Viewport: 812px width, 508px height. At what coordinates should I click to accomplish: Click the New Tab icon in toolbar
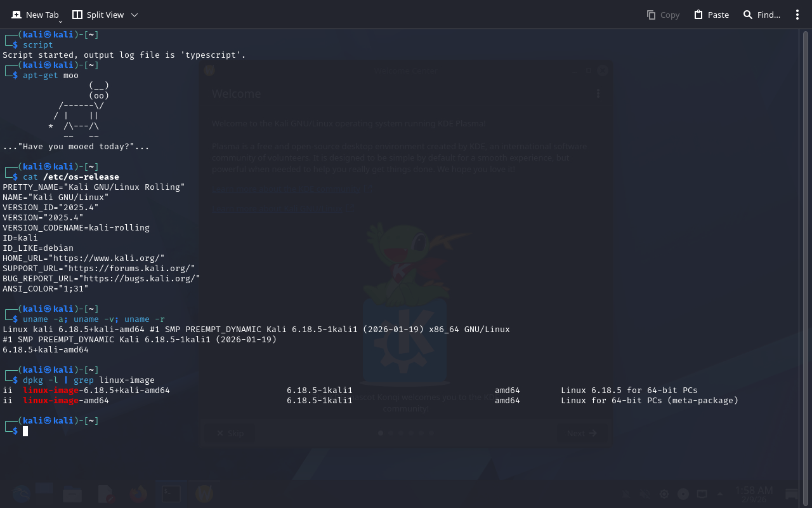pyautogui.click(x=16, y=15)
